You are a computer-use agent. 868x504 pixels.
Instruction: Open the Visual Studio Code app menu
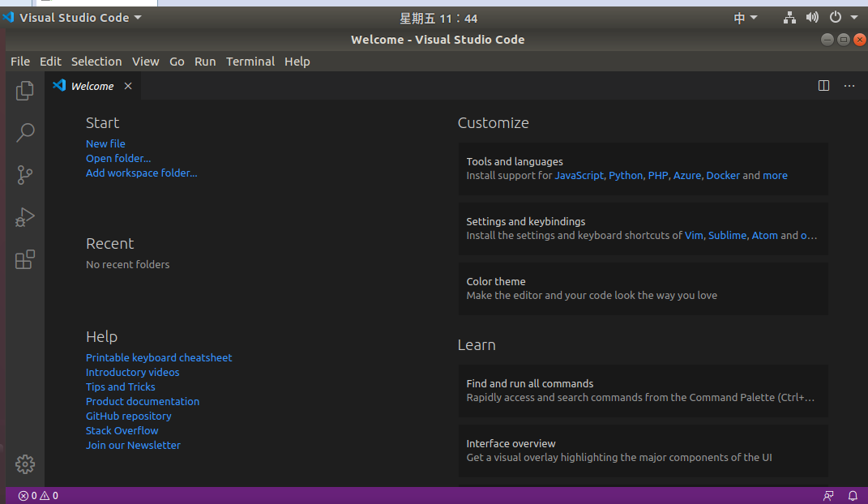80,18
